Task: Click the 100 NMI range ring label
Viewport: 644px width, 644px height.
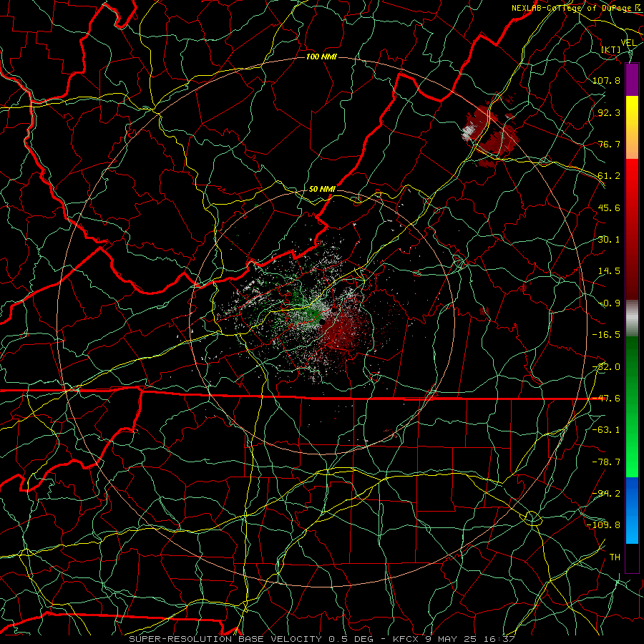Action: pos(321,57)
